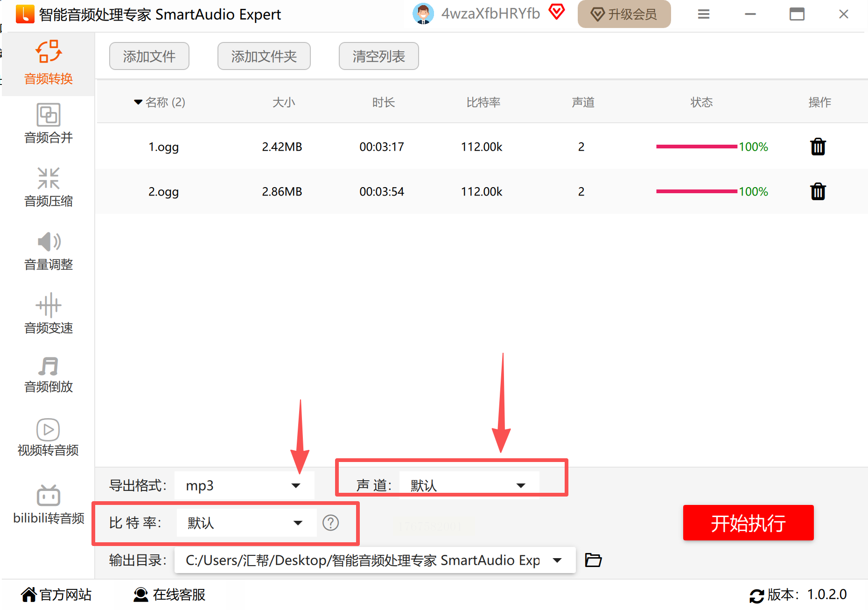
Task: Click the 状态 column header
Action: click(x=702, y=102)
